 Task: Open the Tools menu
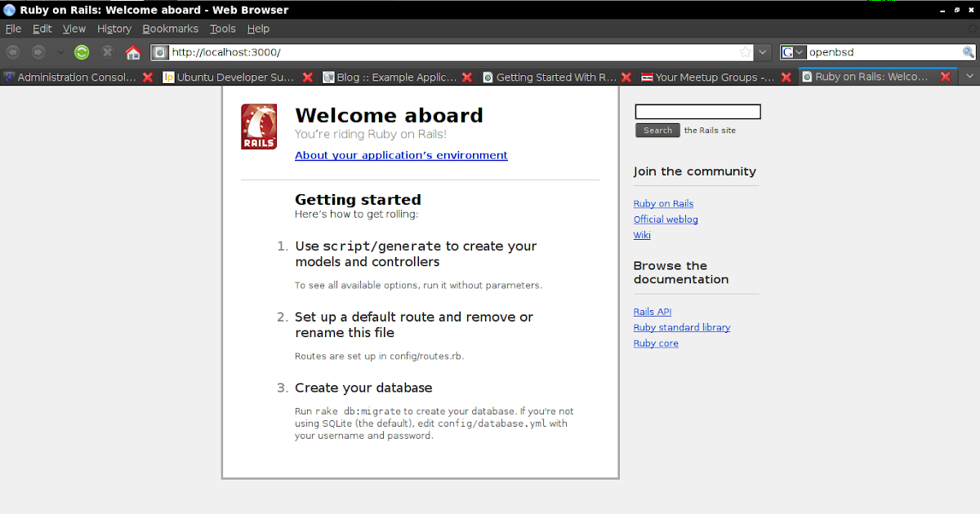(222, 29)
